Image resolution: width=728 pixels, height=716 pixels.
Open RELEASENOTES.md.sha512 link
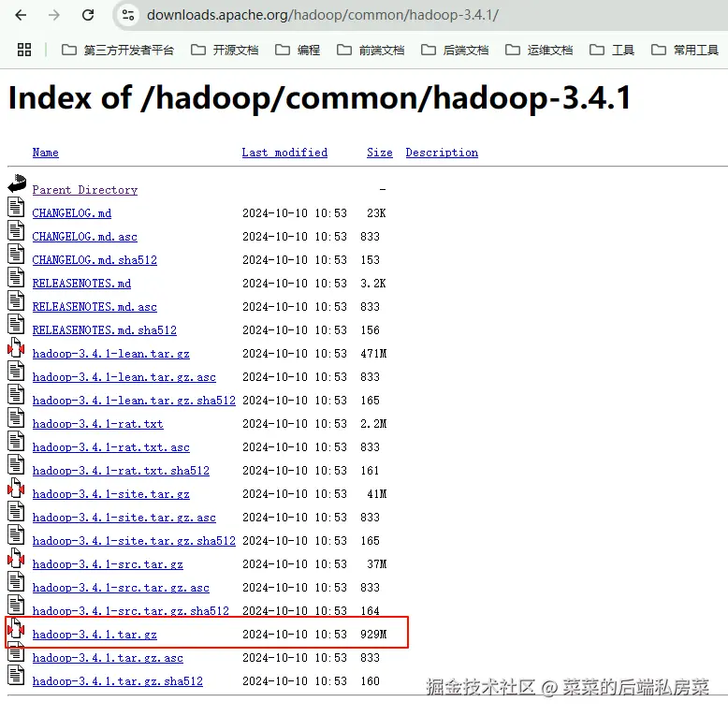[x=105, y=330]
